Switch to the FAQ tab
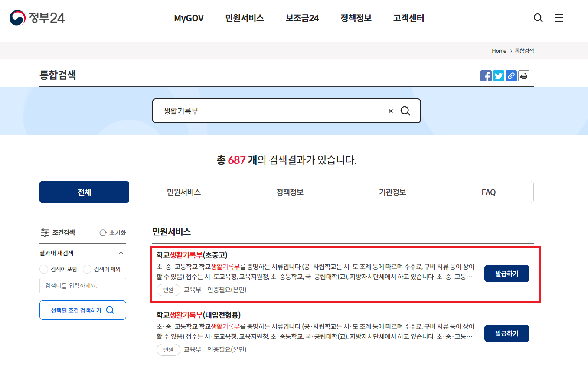This screenshot has width=588, height=365. click(x=489, y=192)
